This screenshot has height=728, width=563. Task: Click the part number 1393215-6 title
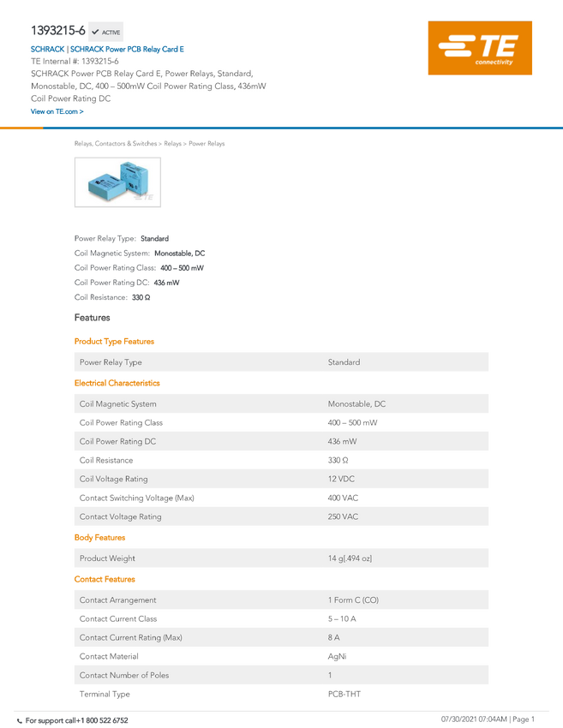[x=58, y=31]
